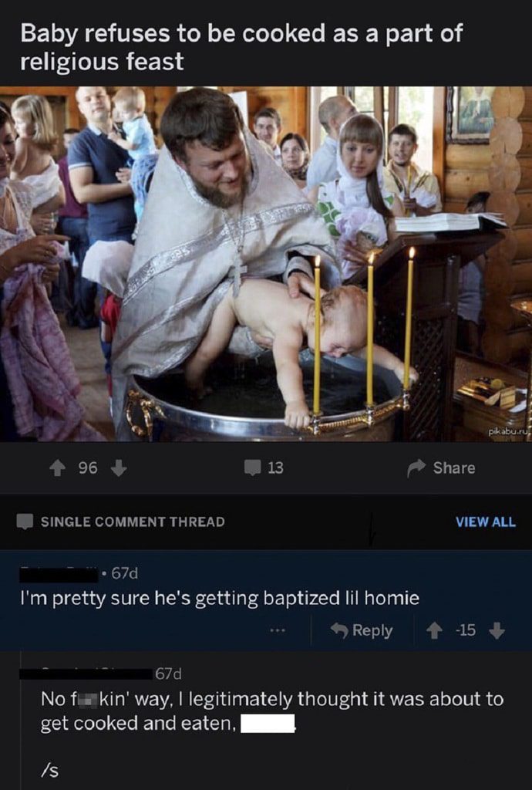Click the speech bubble beside Single Comment Thread

click(x=25, y=522)
